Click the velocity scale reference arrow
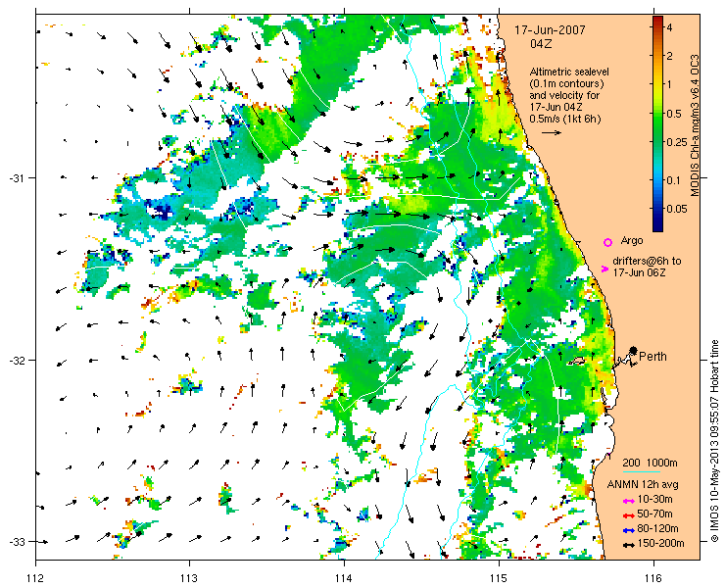 [x=552, y=132]
